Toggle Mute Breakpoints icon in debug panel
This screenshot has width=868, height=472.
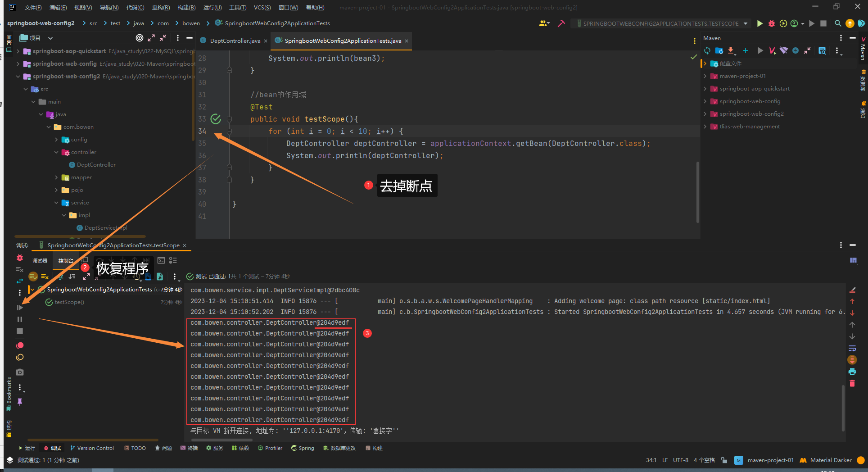pyautogui.click(x=20, y=357)
